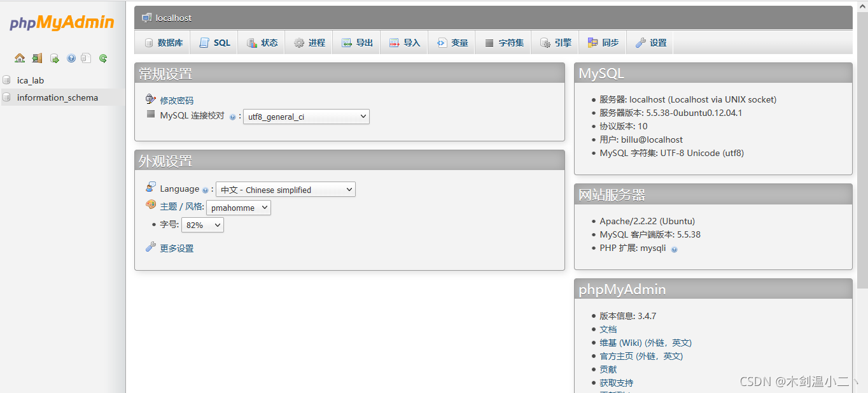The image size is (868, 393).
Task: Open the 字符集 tab
Action: click(504, 43)
